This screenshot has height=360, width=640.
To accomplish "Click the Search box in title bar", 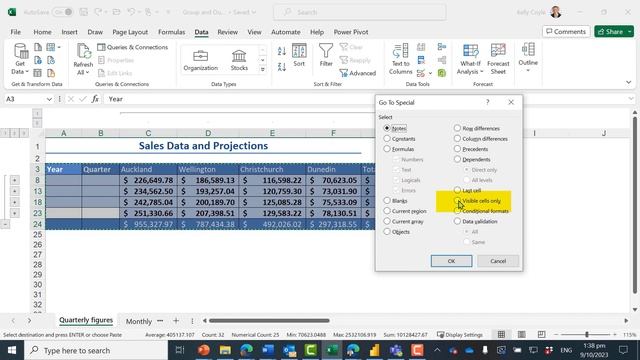I will [360, 12].
